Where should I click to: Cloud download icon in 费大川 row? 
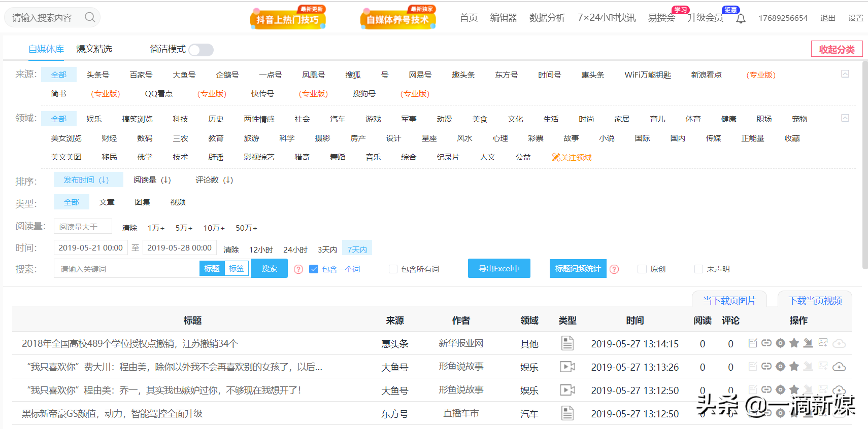(x=839, y=367)
